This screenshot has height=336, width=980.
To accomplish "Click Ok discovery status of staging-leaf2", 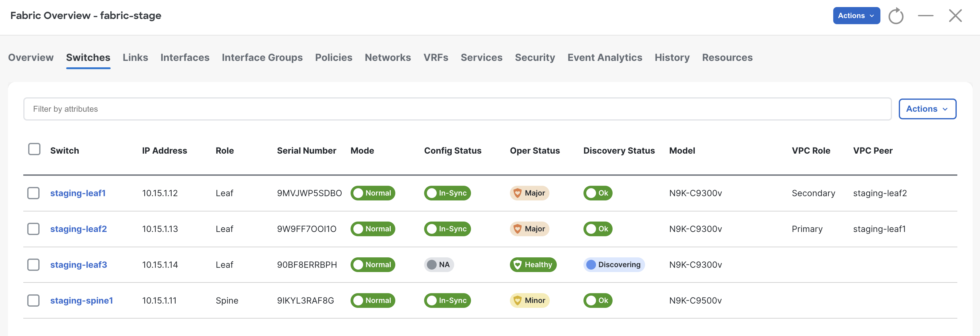I will [x=598, y=229].
